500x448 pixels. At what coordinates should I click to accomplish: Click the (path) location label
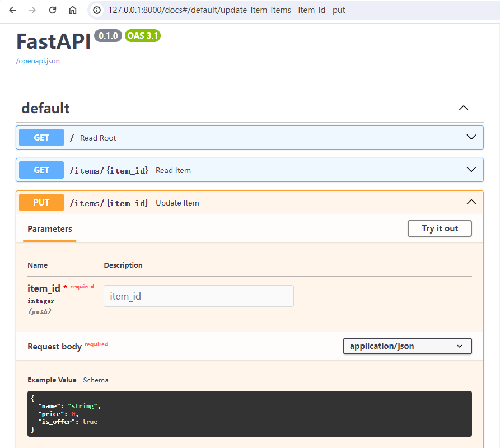40,311
